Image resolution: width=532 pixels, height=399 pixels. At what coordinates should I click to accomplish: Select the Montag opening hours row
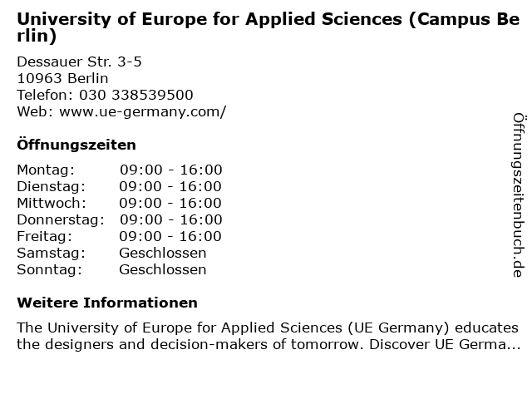(120, 170)
